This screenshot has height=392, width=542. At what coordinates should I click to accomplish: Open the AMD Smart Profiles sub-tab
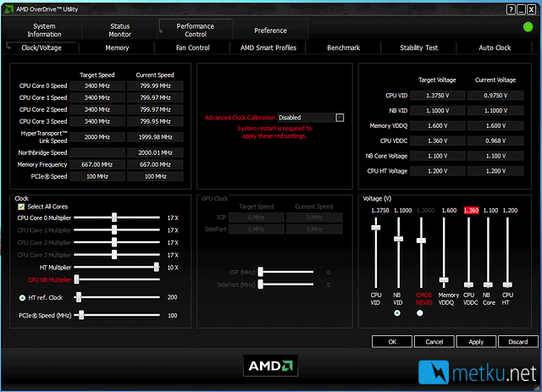[x=268, y=47]
